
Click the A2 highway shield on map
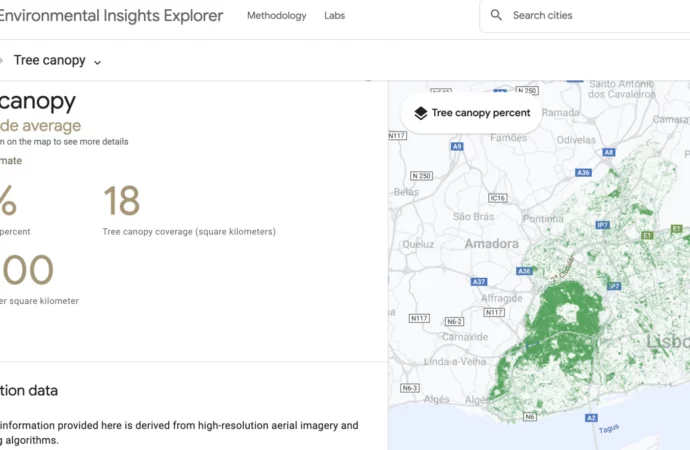591,418
